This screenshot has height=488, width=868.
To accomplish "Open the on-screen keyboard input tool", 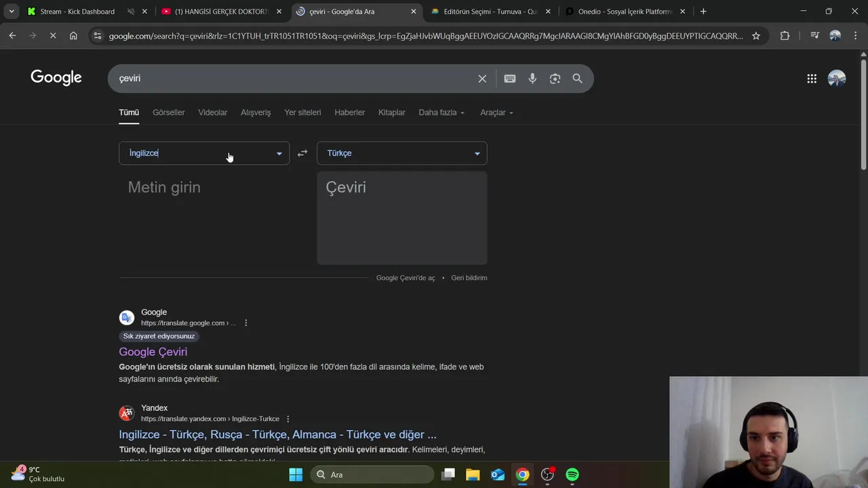I will pos(510,79).
